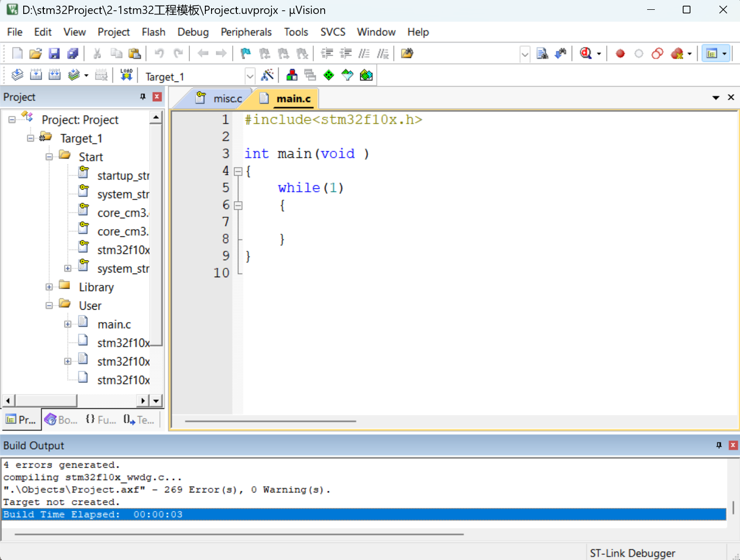This screenshot has width=740, height=560.
Task: Close the Build Output panel
Action: click(733, 445)
